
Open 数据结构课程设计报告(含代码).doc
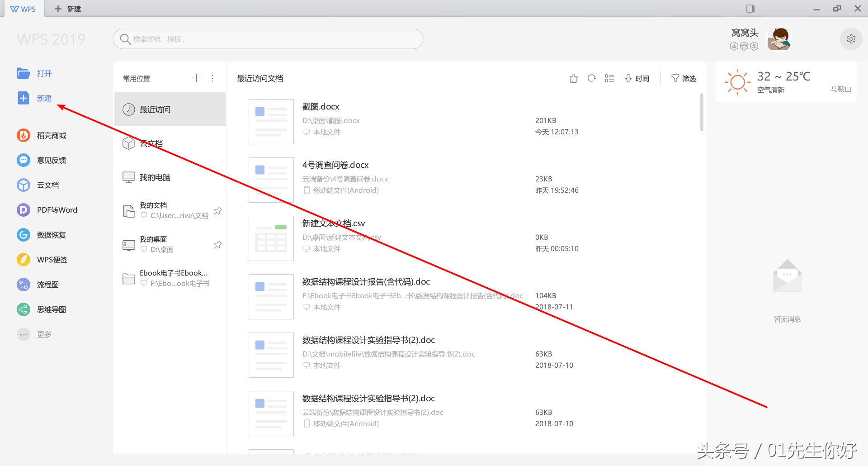pyautogui.click(x=366, y=282)
